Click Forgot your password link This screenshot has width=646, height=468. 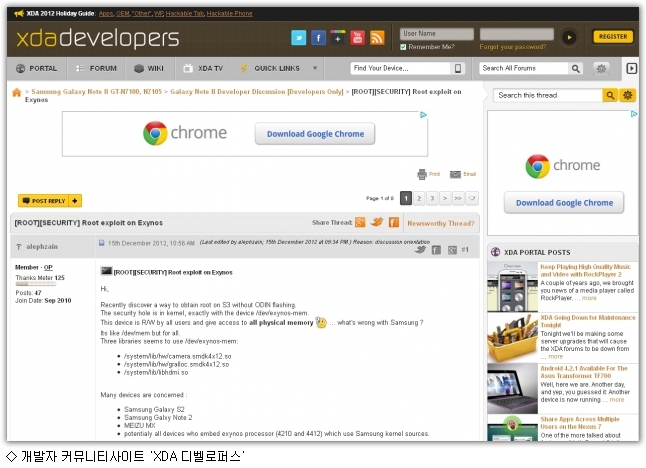click(x=513, y=47)
